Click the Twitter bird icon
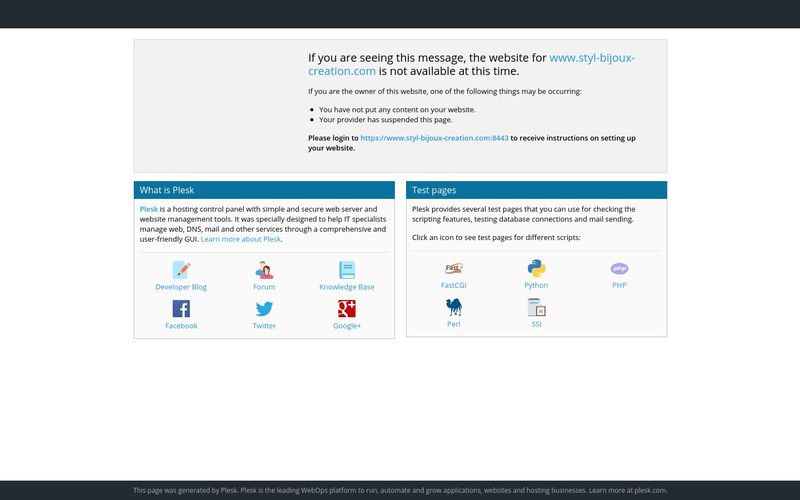This screenshot has height=500, width=800. tap(264, 309)
